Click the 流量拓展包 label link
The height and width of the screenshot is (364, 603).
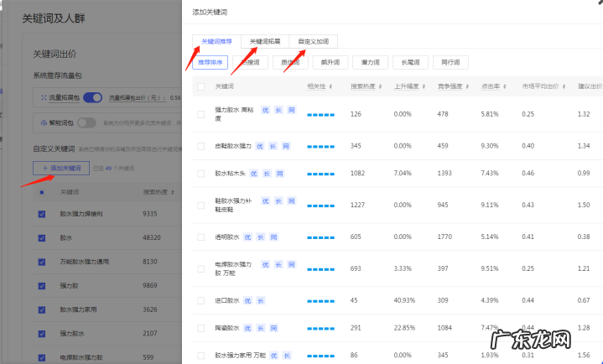point(65,98)
